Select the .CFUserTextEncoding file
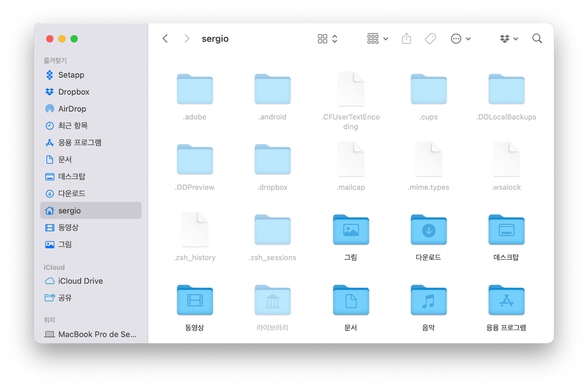 pos(351,89)
